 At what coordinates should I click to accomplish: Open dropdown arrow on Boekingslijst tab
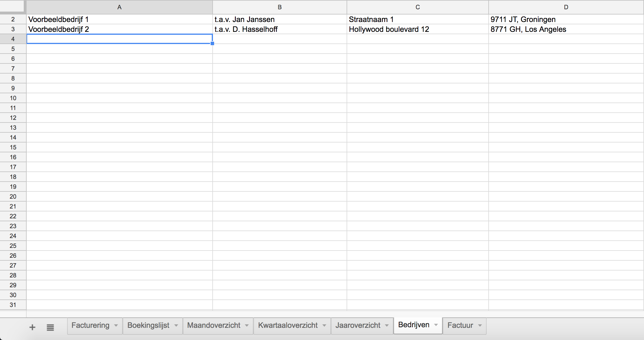click(176, 326)
